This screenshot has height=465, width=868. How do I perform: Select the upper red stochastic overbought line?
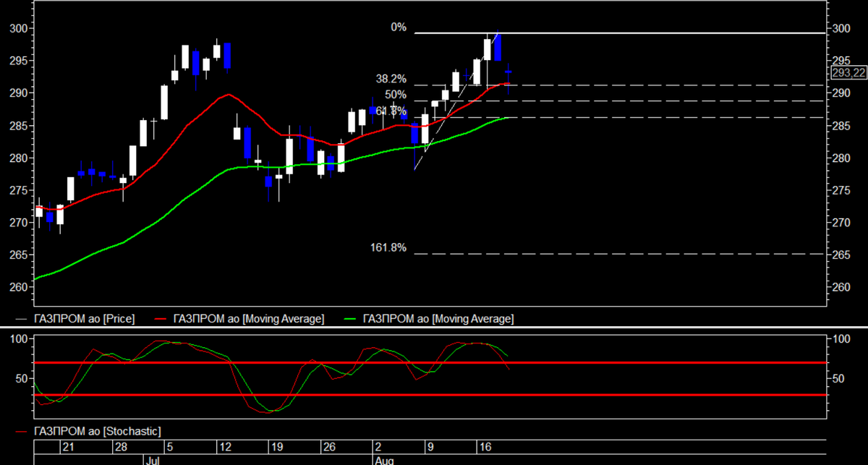(430, 362)
